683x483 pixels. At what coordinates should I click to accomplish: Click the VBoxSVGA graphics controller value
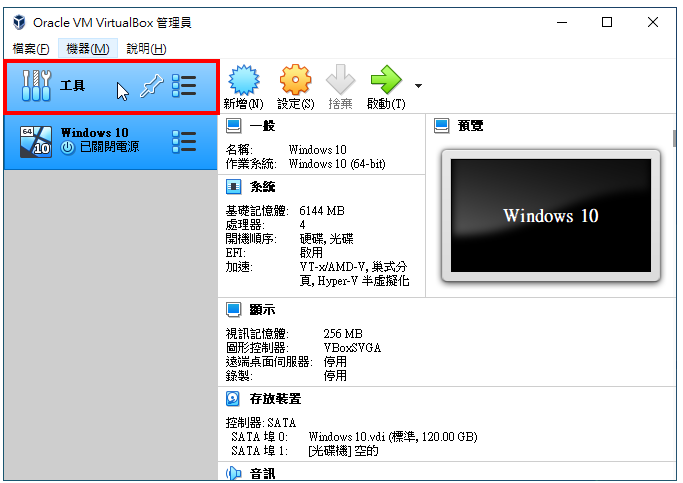click(x=352, y=348)
